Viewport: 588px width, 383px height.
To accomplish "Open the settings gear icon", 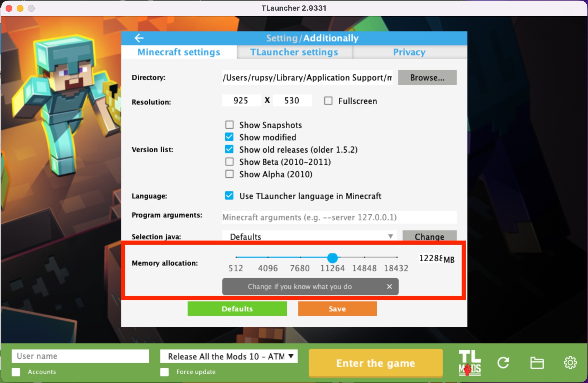I will pyautogui.click(x=570, y=363).
